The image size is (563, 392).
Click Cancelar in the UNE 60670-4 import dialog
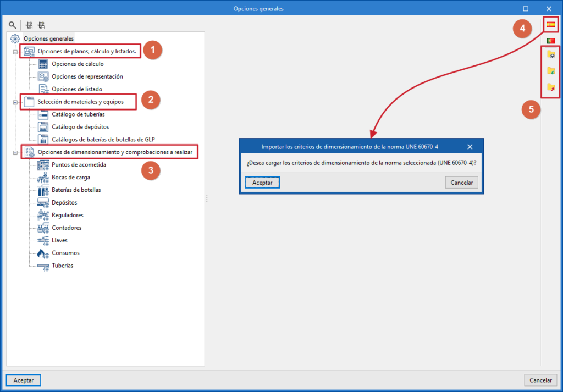pyautogui.click(x=462, y=183)
